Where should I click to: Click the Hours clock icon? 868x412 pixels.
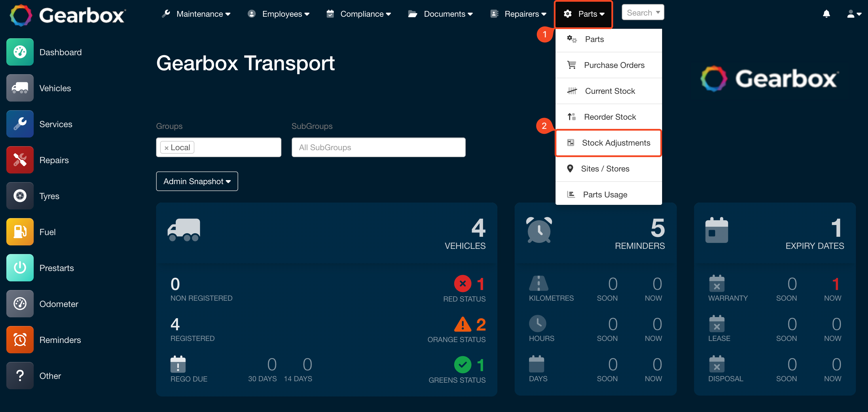(x=538, y=323)
